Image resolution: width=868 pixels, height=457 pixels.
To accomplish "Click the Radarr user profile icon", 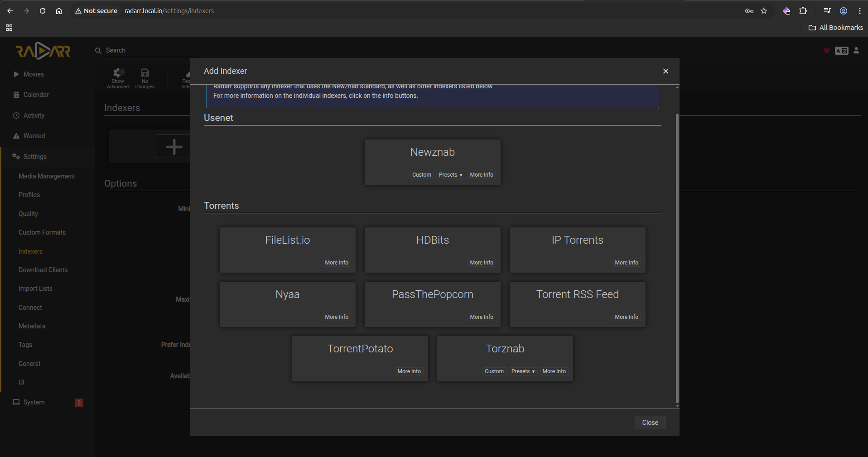I will (x=856, y=50).
